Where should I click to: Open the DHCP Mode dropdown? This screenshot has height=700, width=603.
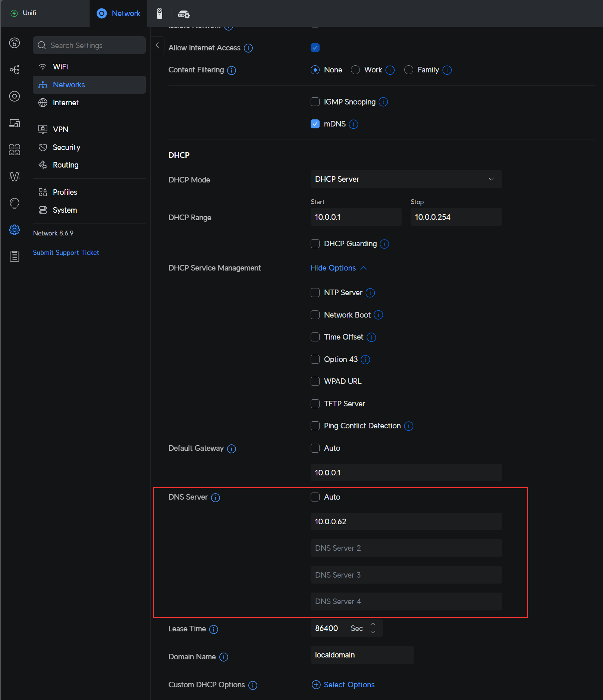click(406, 179)
